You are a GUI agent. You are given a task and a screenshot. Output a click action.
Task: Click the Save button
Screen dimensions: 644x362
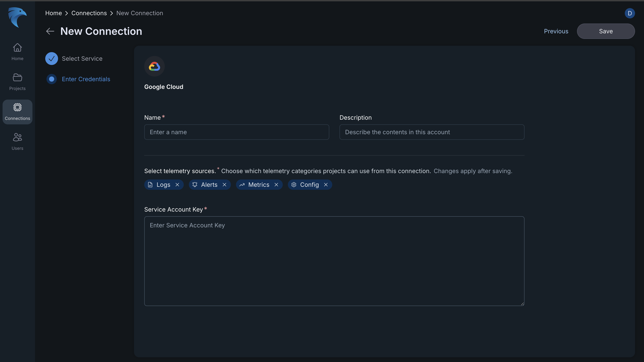[606, 31]
